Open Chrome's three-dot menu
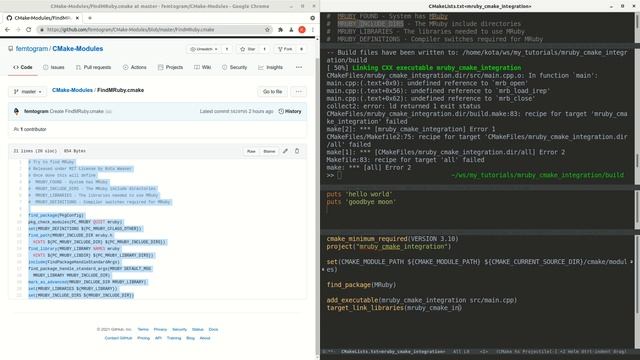Image resolution: width=640 pixels, height=360 pixels. coord(313,29)
